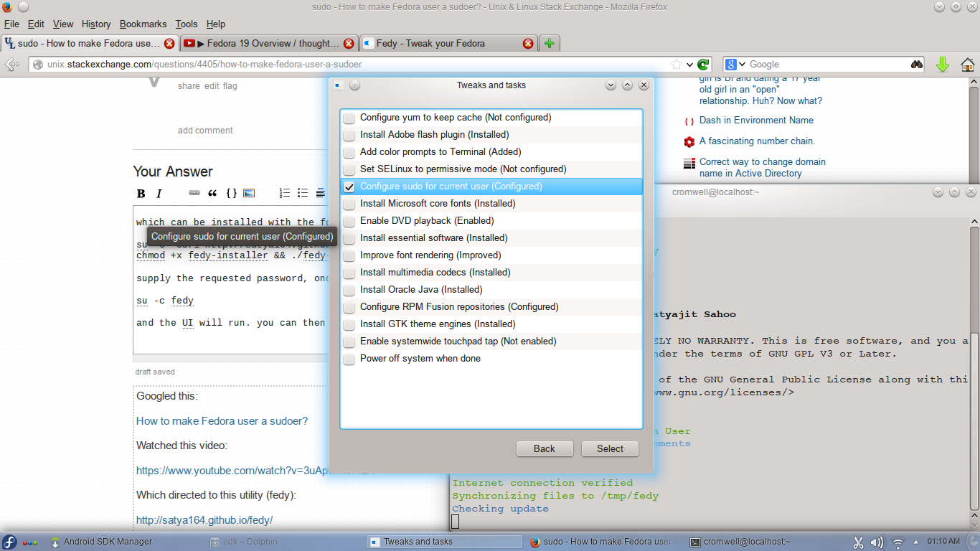Check 'Install essential software'
This screenshot has width=980, height=551.
[349, 238]
